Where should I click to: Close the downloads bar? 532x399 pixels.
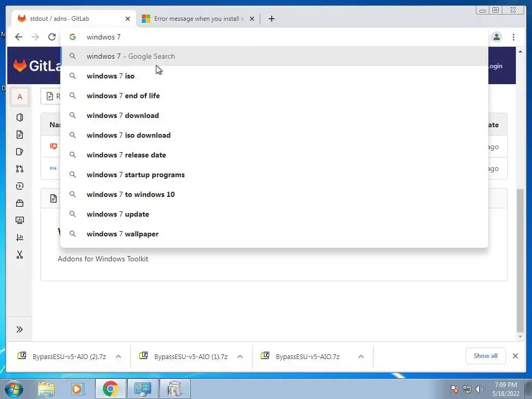515,356
